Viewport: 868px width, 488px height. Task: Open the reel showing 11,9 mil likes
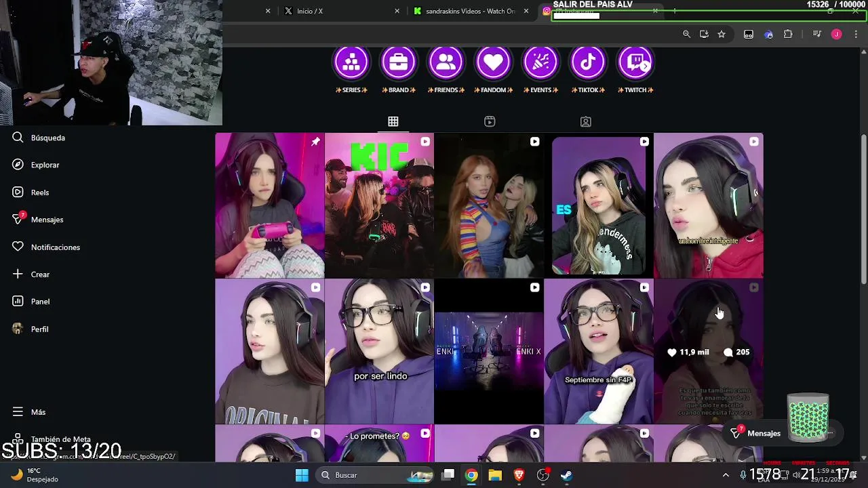click(x=709, y=352)
